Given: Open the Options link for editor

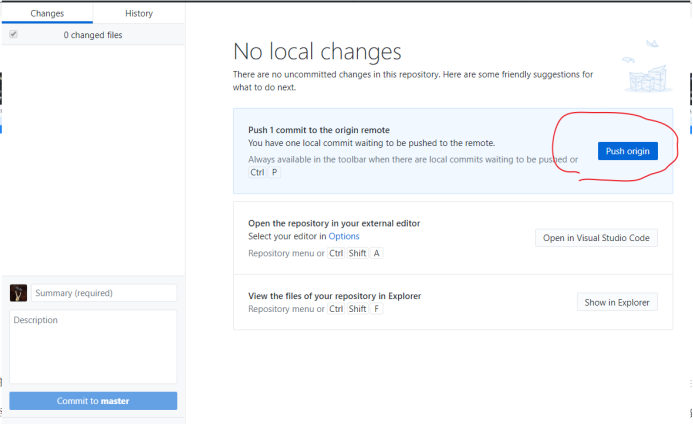Looking at the screenshot, I should 344,236.
